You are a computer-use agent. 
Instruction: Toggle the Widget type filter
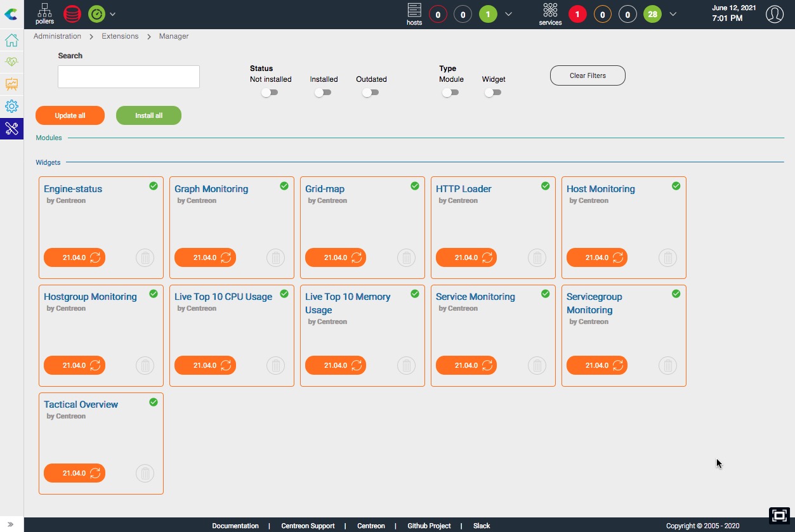[493, 93]
